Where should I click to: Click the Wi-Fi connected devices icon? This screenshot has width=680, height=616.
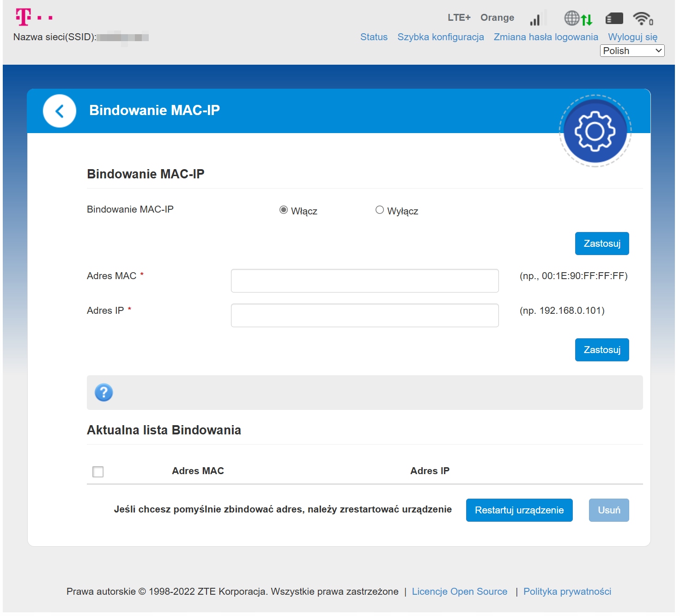pos(643,19)
